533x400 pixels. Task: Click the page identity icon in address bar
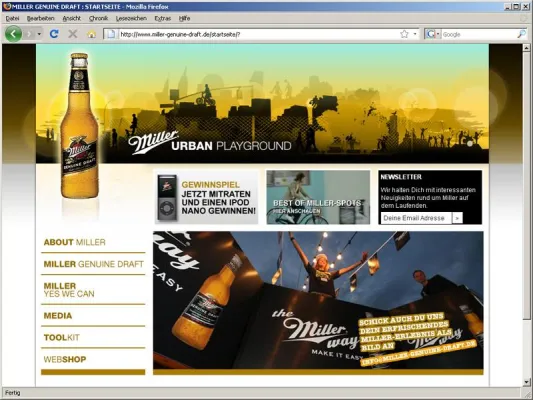click(111, 34)
